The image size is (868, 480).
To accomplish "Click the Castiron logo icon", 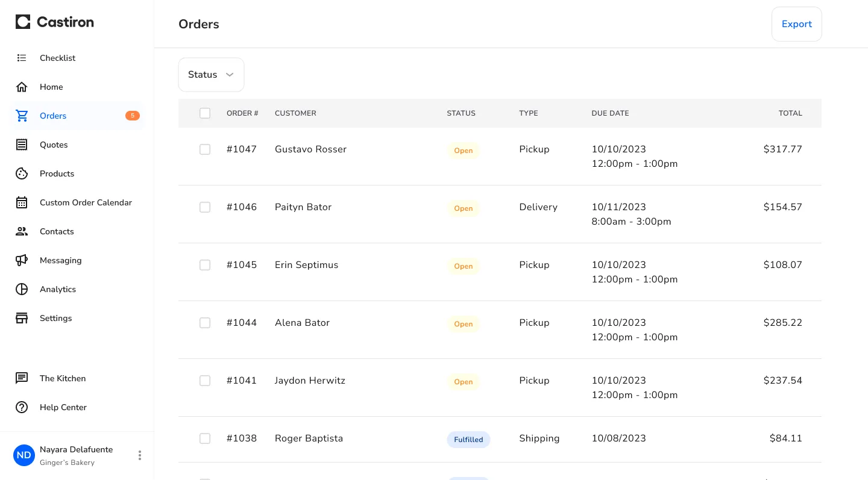I will tap(23, 22).
